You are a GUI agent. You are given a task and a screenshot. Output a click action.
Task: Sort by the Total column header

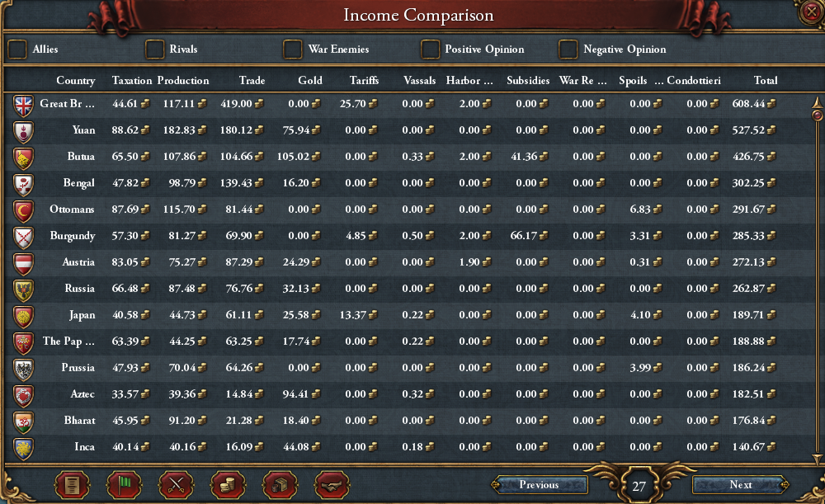point(766,81)
